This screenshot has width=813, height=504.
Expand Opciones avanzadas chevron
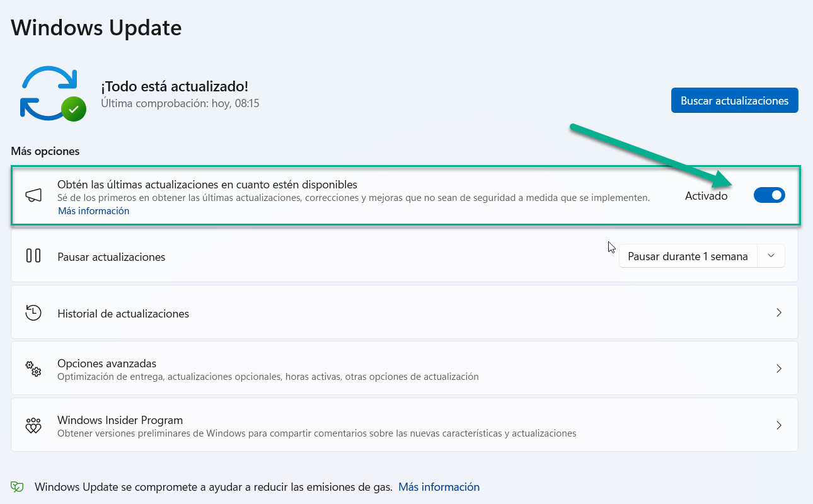tap(779, 369)
